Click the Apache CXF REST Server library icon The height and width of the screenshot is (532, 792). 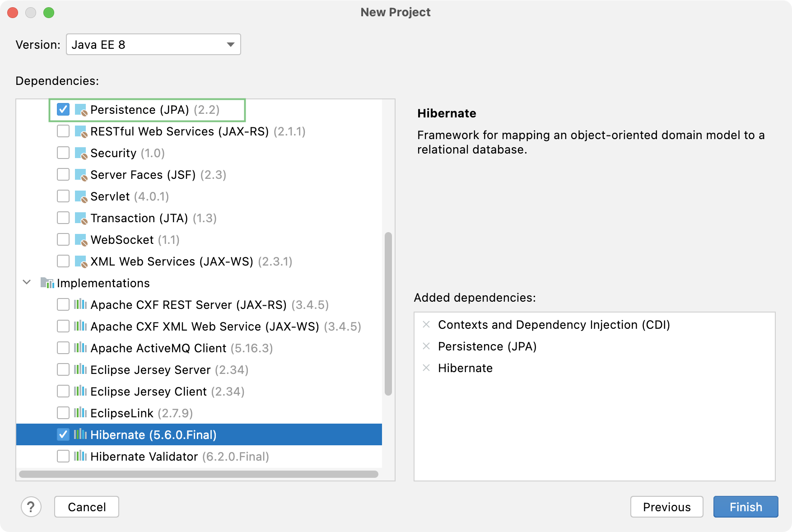(80, 304)
